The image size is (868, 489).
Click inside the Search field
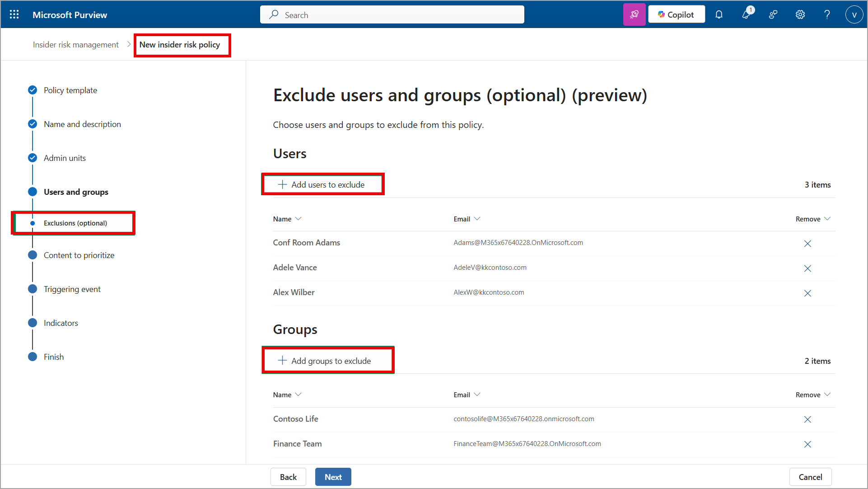click(392, 14)
